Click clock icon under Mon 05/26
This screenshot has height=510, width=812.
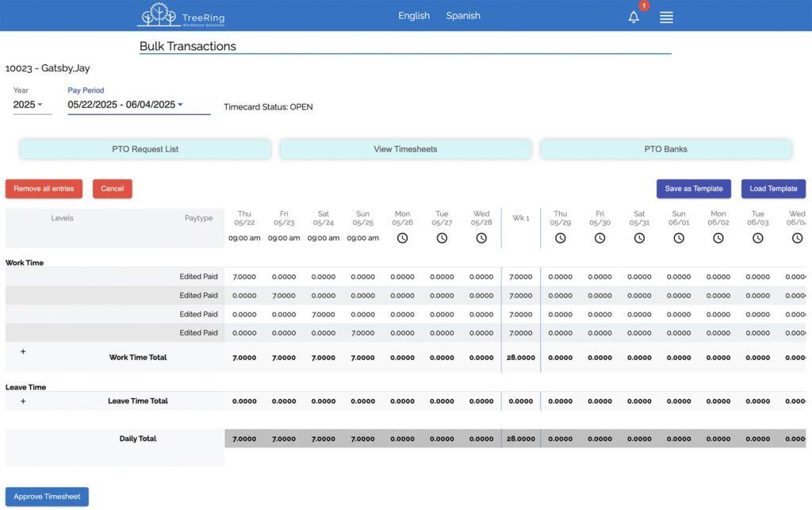[x=402, y=238]
